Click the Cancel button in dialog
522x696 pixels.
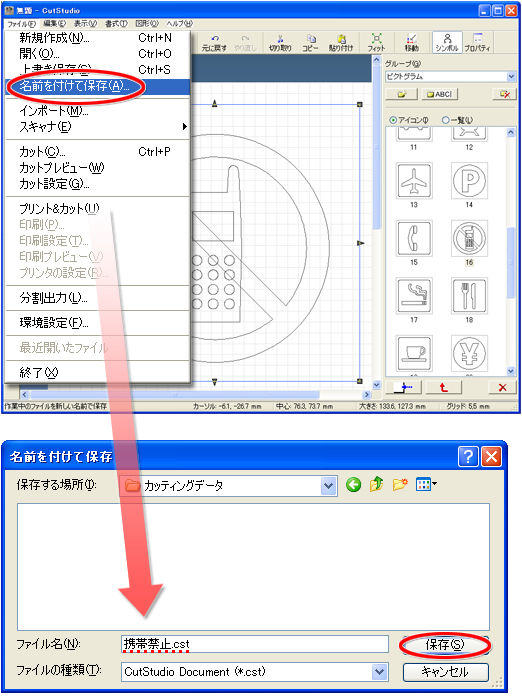pos(446,672)
